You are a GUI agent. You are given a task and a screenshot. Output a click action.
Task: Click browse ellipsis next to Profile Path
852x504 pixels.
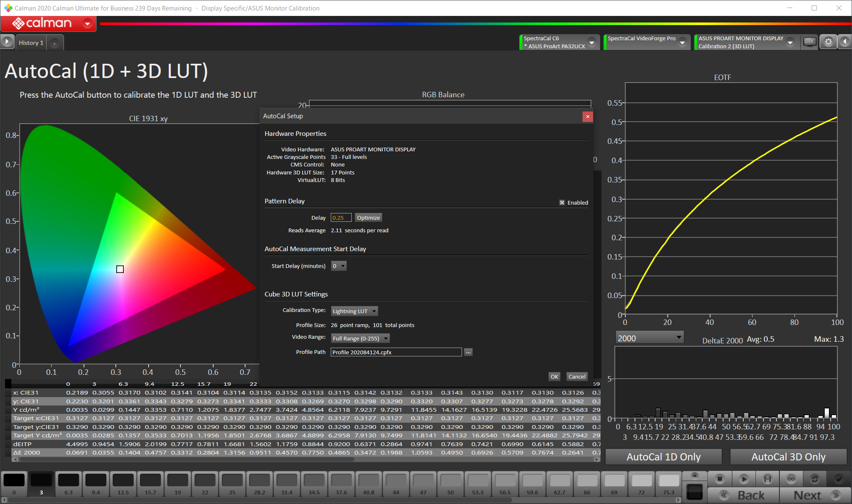tap(468, 352)
